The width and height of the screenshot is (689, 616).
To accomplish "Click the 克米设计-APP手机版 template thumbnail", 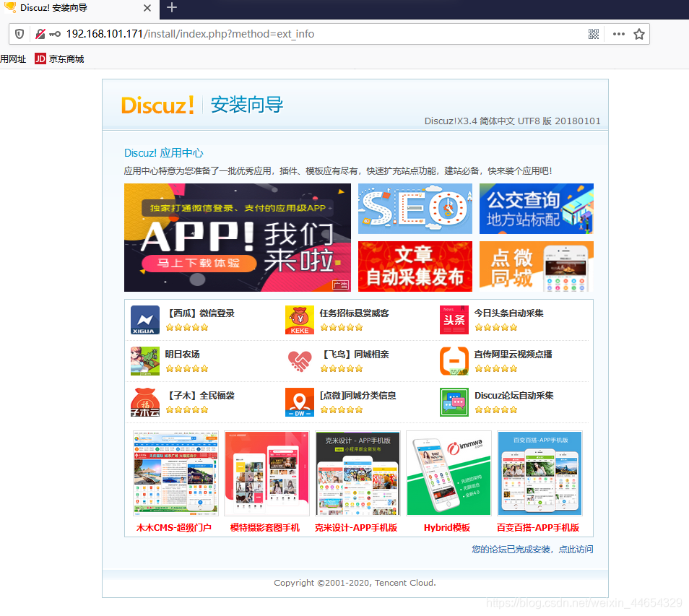I will (357, 473).
